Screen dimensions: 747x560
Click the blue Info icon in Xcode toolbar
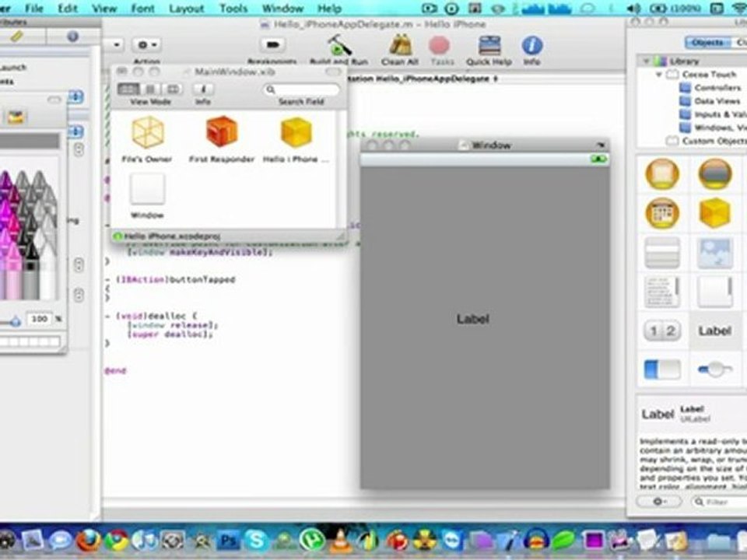532,46
